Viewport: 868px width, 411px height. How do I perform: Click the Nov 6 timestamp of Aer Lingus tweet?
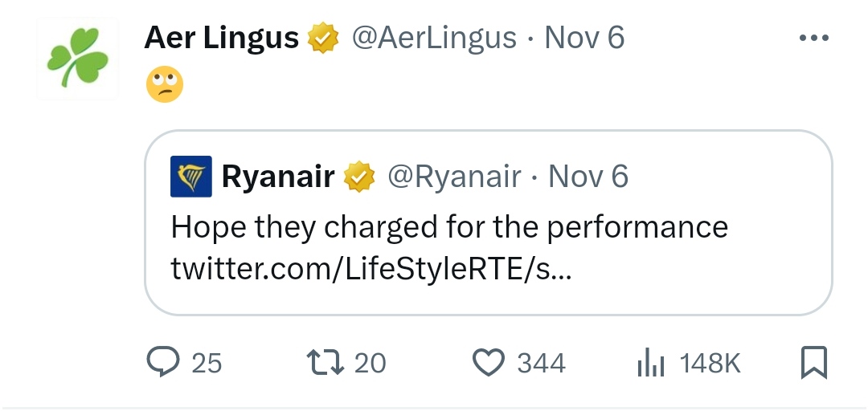(x=584, y=38)
